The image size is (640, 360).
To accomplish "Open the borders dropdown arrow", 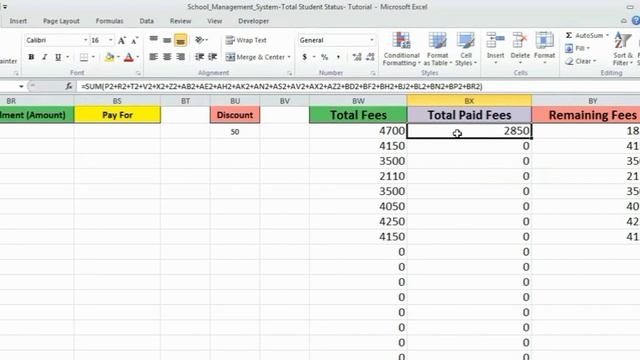I will pos(93,57).
